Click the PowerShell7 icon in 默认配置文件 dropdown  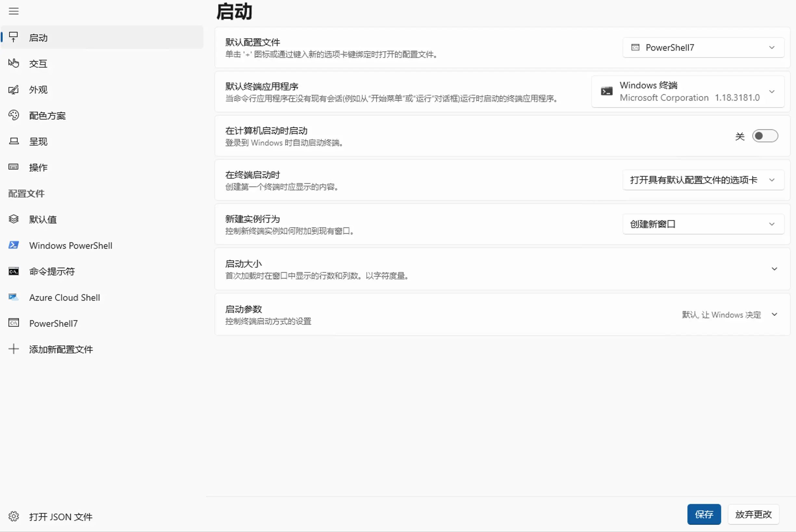tap(635, 47)
